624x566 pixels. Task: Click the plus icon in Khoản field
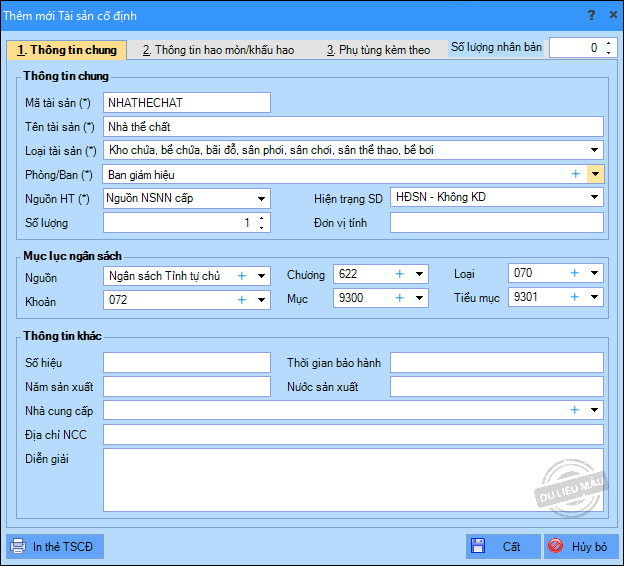241,299
